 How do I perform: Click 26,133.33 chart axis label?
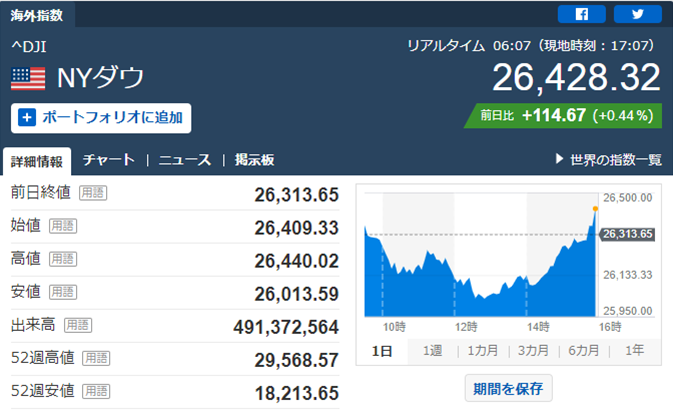point(628,275)
